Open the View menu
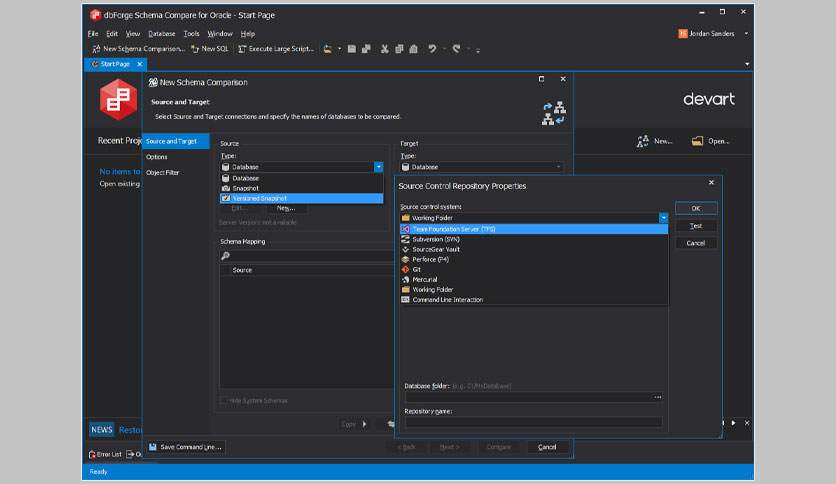The height and width of the screenshot is (484, 836). 133,34
